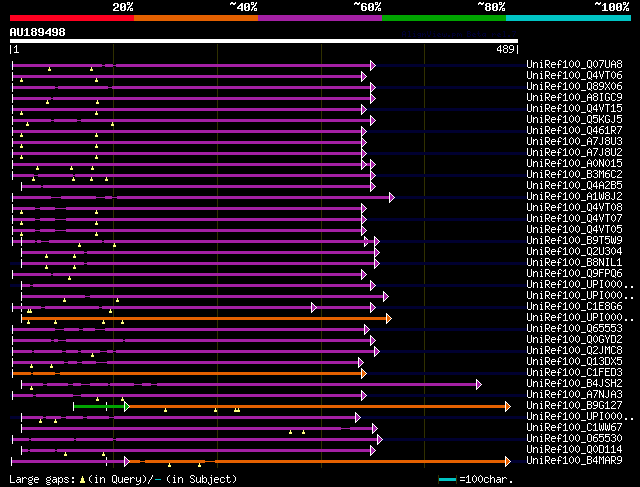Select the UniRef100_B8NIL1 label
The image size is (640, 487).
[574, 262]
